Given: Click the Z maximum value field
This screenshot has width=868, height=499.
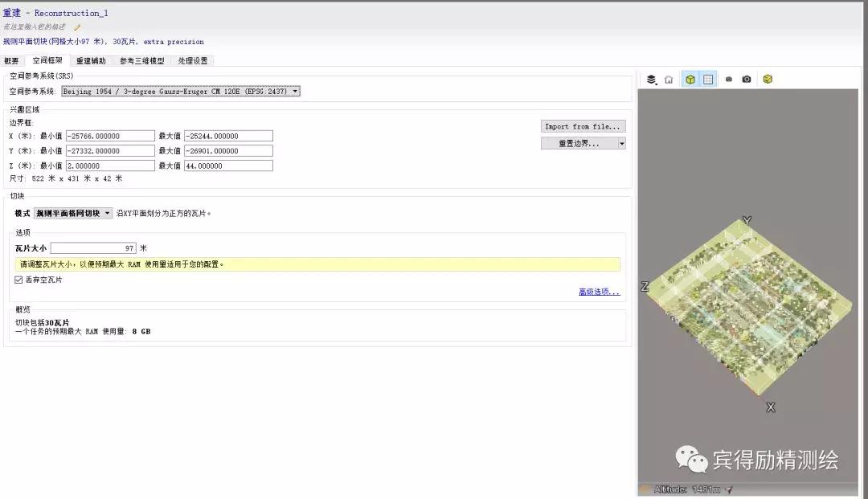Looking at the screenshot, I should 228,166.
